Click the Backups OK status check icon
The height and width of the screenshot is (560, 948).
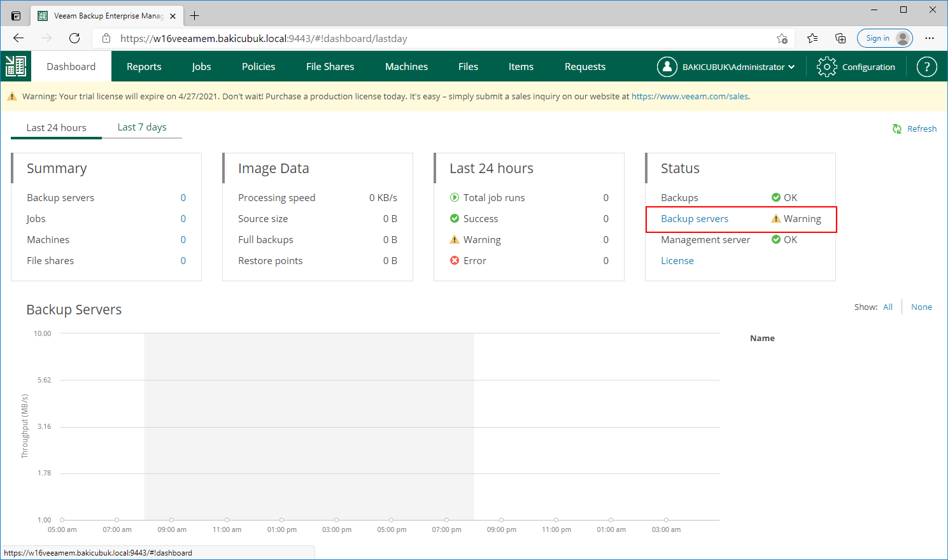(776, 197)
